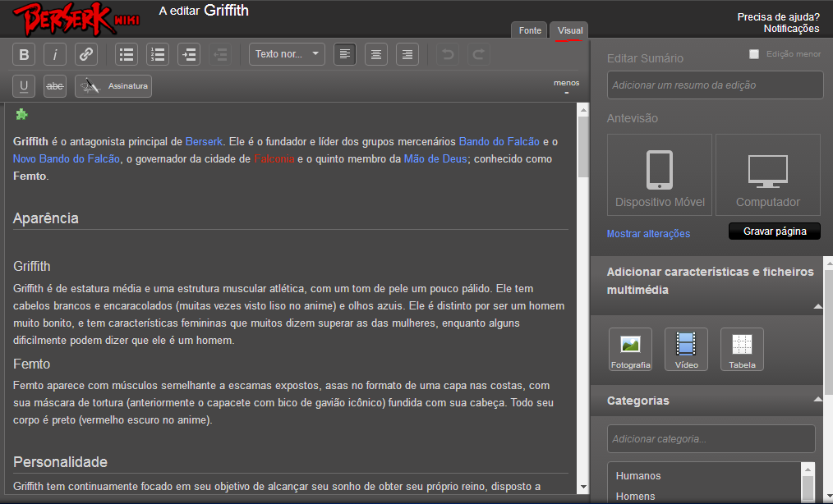
Task: Open Notificações
Action: (792, 29)
